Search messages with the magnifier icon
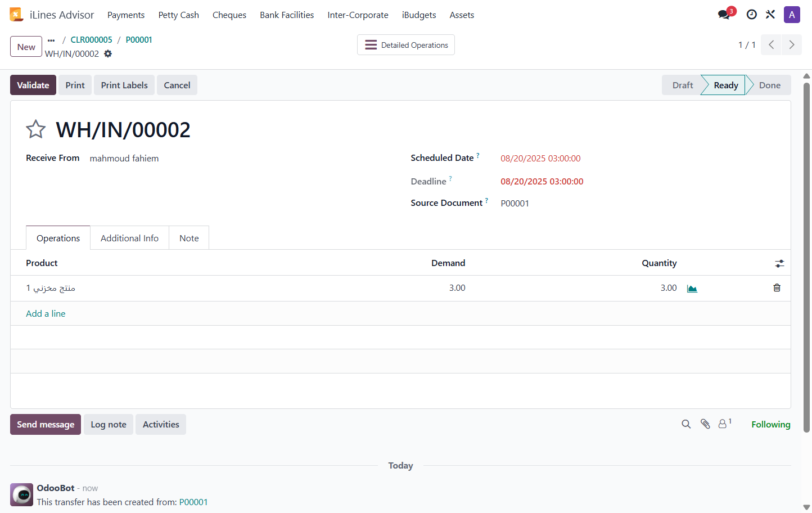Image resolution: width=812 pixels, height=513 pixels. (686, 424)
